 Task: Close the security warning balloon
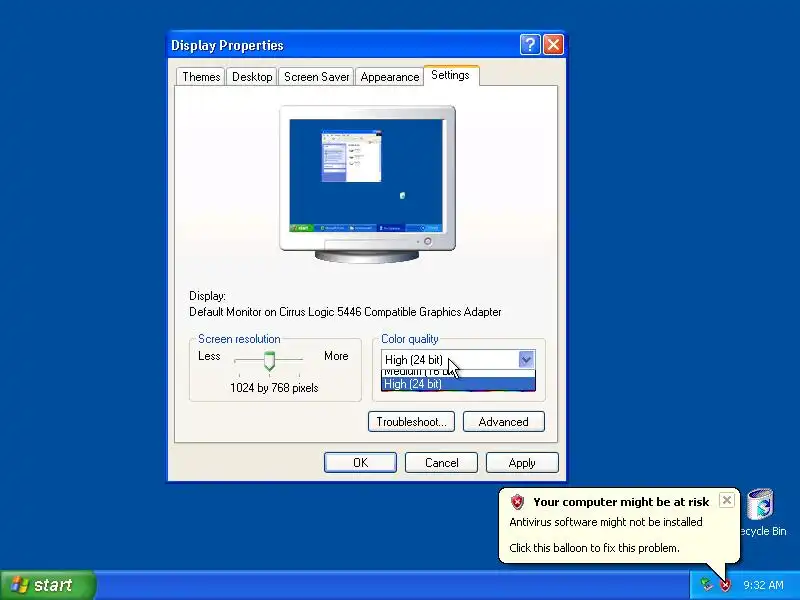point(727,500)
